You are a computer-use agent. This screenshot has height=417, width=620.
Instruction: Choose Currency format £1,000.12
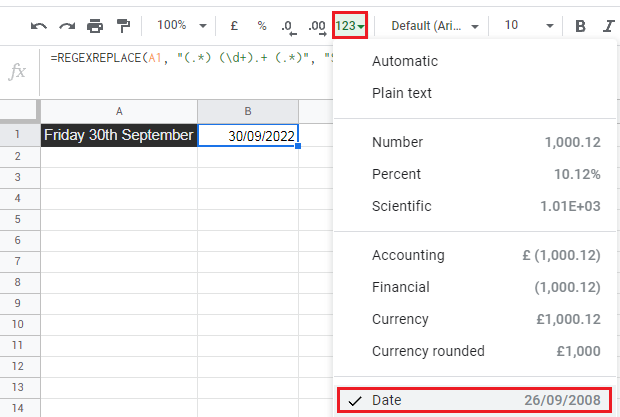click(x=475, y=319)
